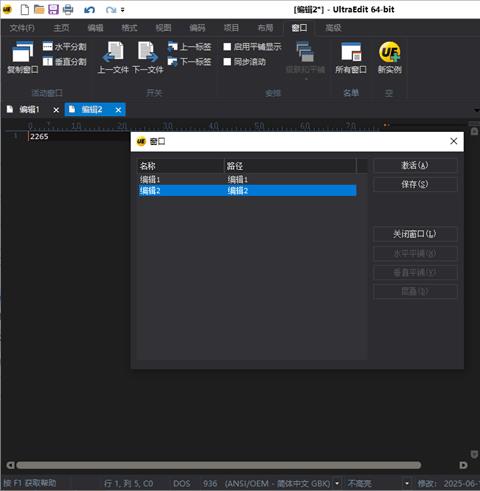Screen dimensions: 480x491
Task: Go to 上一文件 previous file
Action: pyautogui.click(x=113, y=57)
